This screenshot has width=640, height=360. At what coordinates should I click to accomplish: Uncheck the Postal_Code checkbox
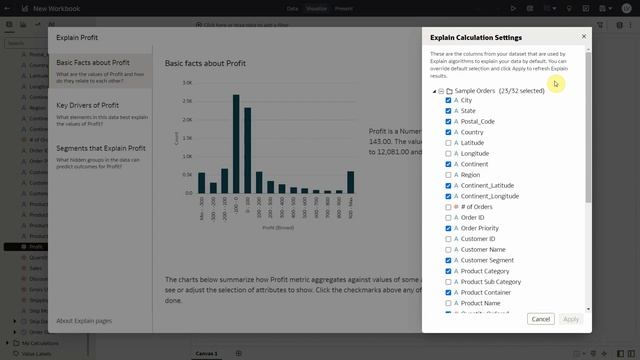448,121
